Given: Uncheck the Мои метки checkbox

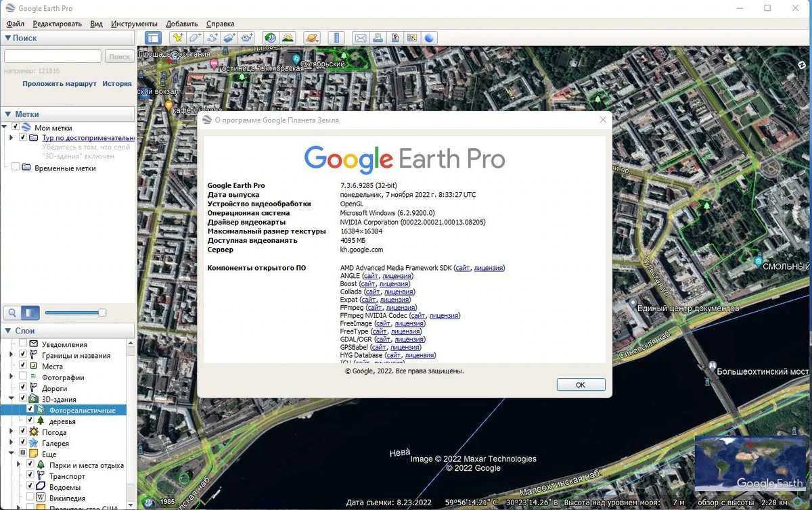Looking at the screenshot, I should [16, 127].
